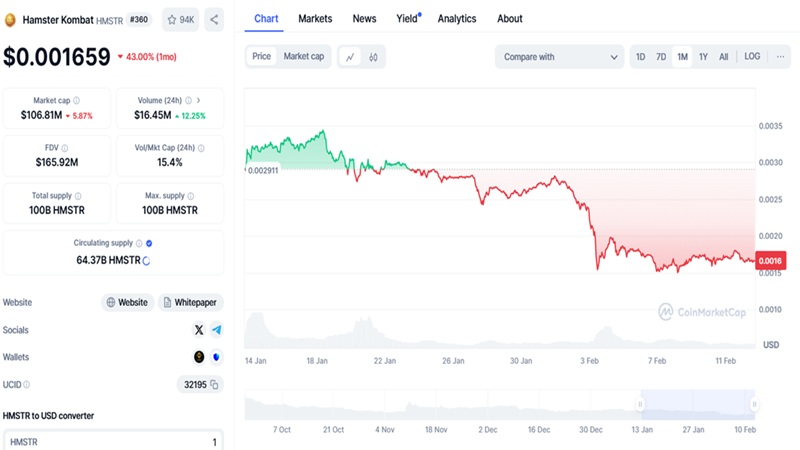Expand the Volume (24h) chevron
This screenshot has height=450, width=800.
point(198,101)
